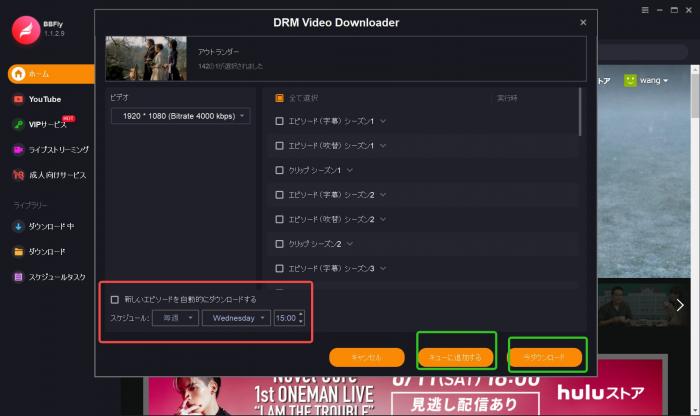700x416 pixels.
Task: Click the スケジュールタスク icon
Action: point(18,277)
